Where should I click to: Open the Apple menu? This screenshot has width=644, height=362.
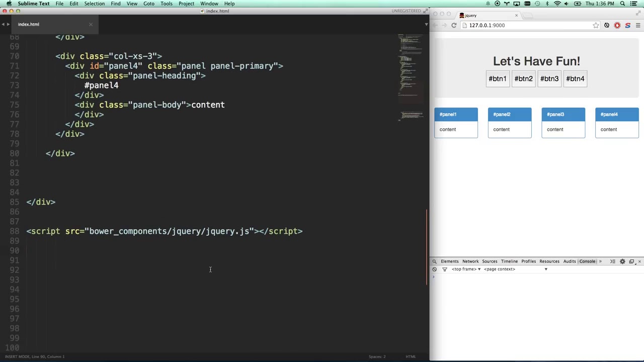point(9,4)
